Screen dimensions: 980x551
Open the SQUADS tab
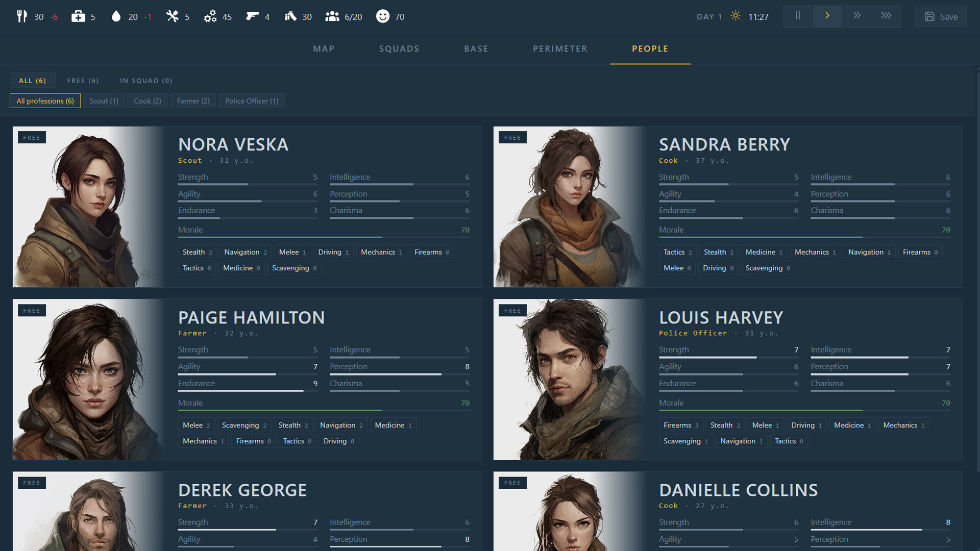point(399,49)
